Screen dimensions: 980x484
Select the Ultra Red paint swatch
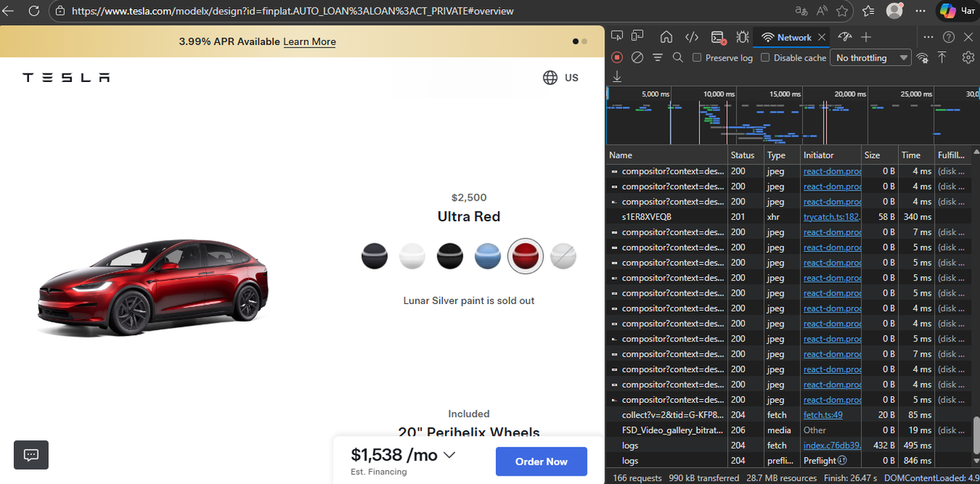click(x=526, y=256)
